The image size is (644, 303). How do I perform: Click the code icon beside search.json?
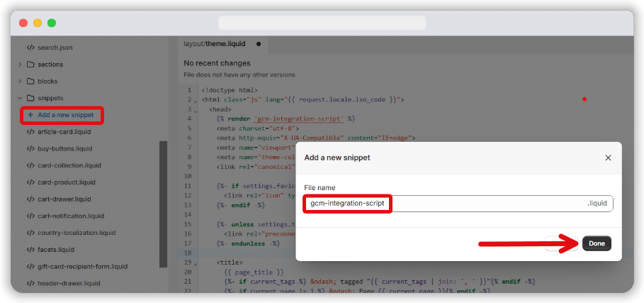[30, 48]
